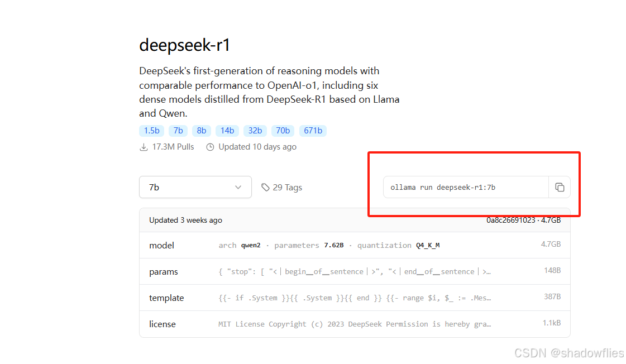Screen dimensions: 626x364
Task: Click the clock icon beside Updated
Action: [210, 147]
